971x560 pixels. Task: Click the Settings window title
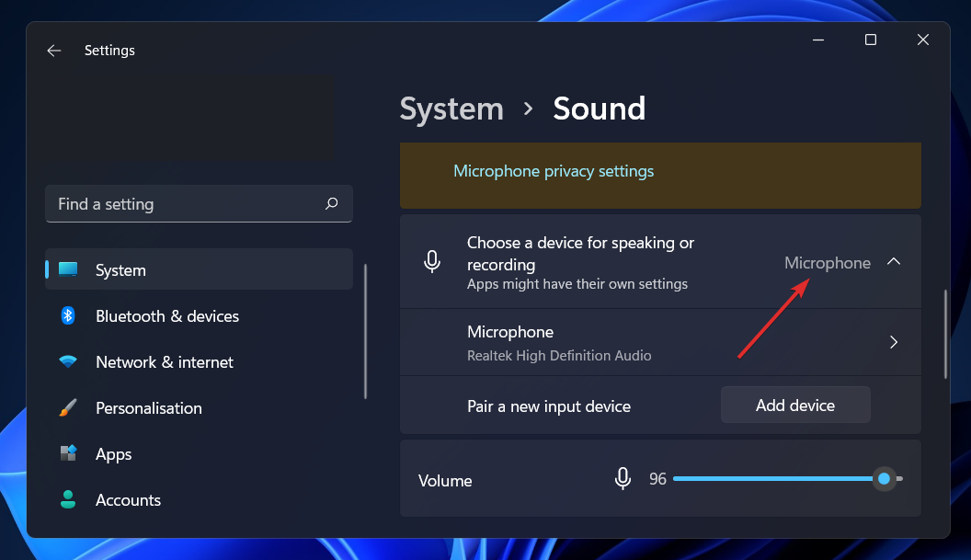(109, 51)
